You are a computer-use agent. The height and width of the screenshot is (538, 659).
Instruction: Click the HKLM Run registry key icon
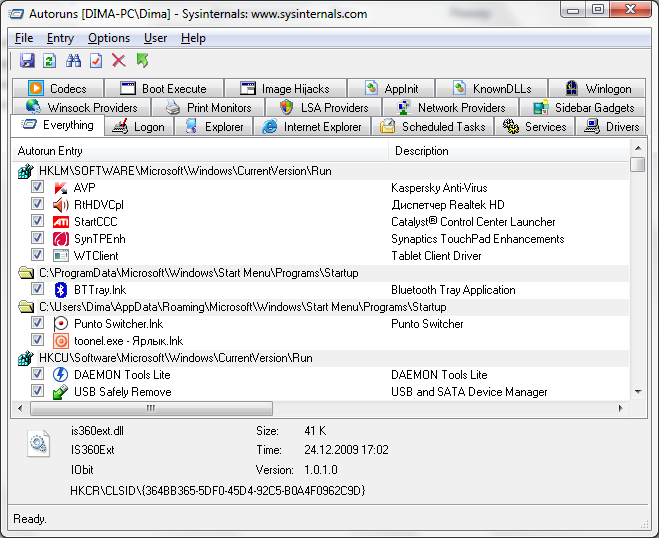click(x=26, y=171)
